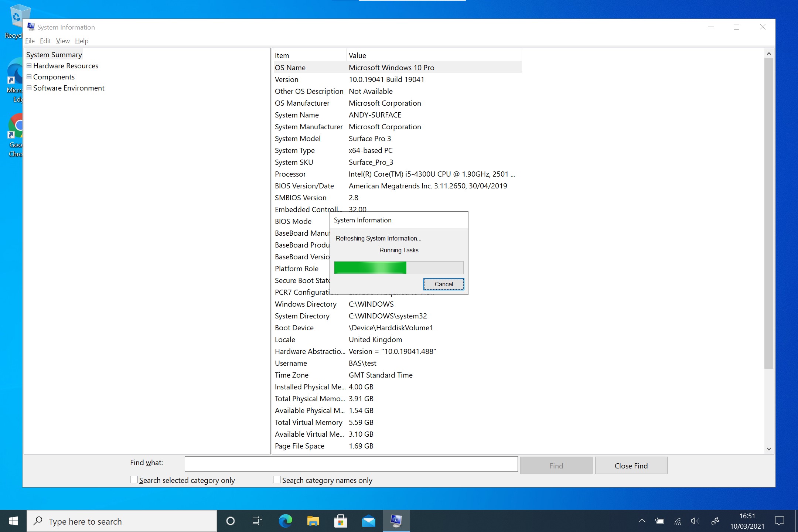Click scrollbar up arrow

(x=769, y=54)
